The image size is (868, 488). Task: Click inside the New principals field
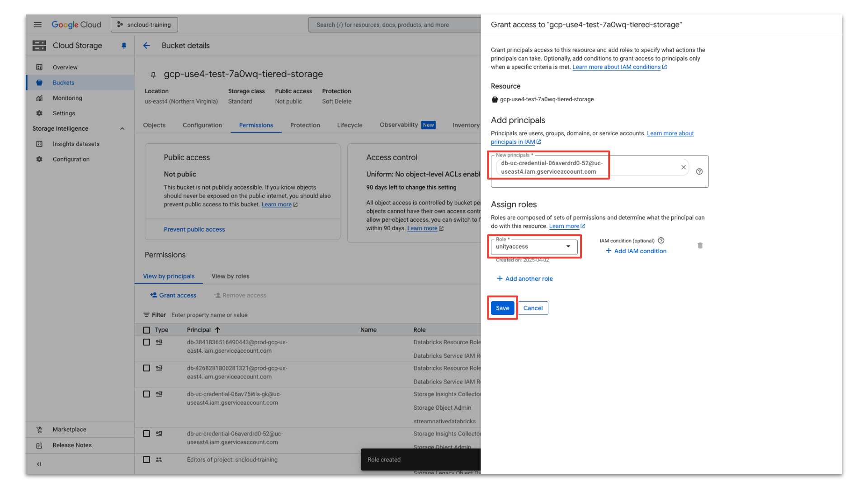point(599,171)
